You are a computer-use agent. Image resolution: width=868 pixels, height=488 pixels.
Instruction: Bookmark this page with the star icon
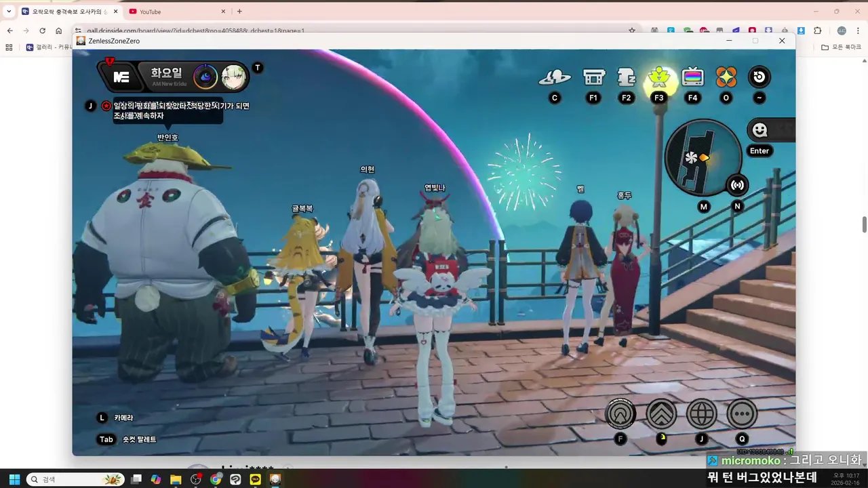click(632, 30)
